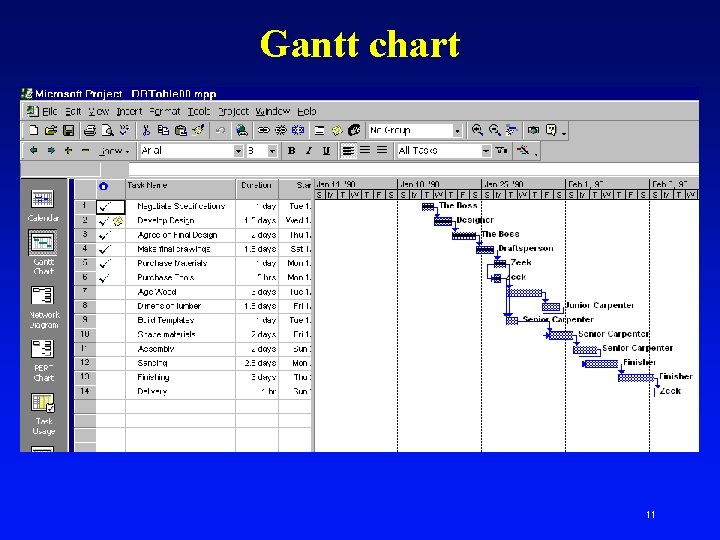Click the Copy icon
This screenshot has height=540, width=720.
(163, 130)
